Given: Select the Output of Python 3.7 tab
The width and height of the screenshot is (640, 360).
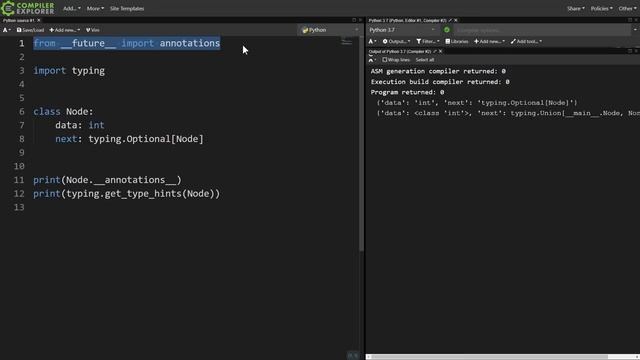Looking at the screenshot, I should pos(400,51).
